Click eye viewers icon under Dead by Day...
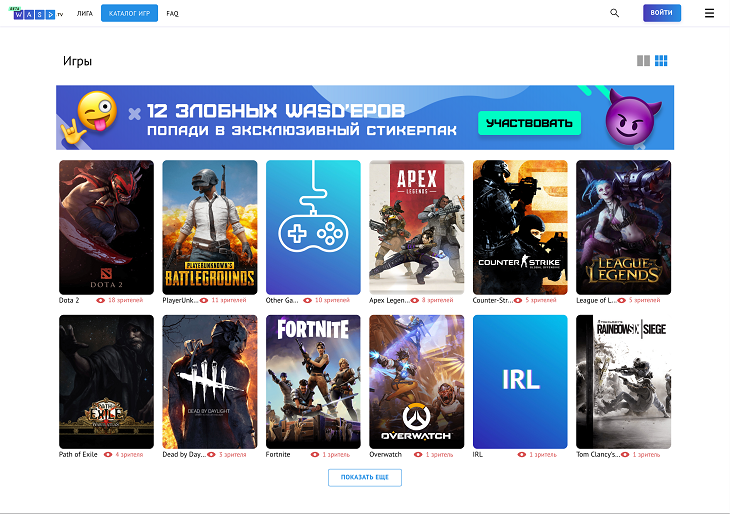The height and width of the screenshot is (514, 730). 211,454
